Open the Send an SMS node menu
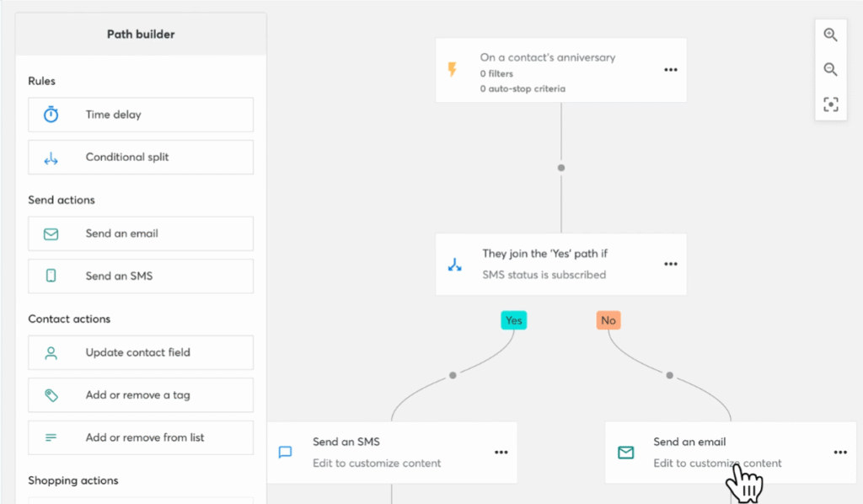Screen dimensions: 863x504 [501, 452]
